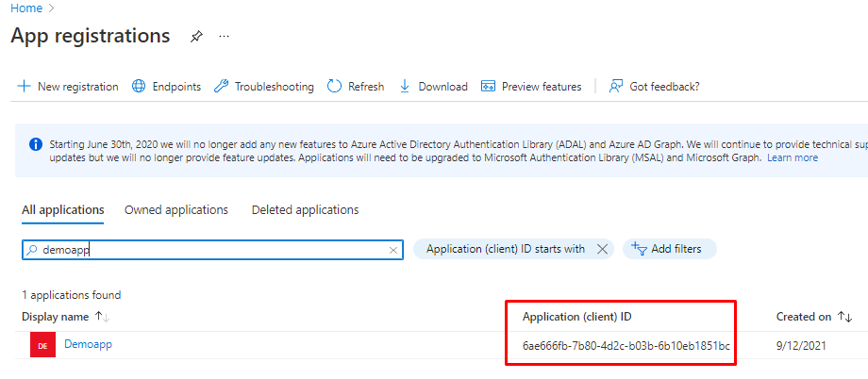Open the ellipsis more options menu

225,37
